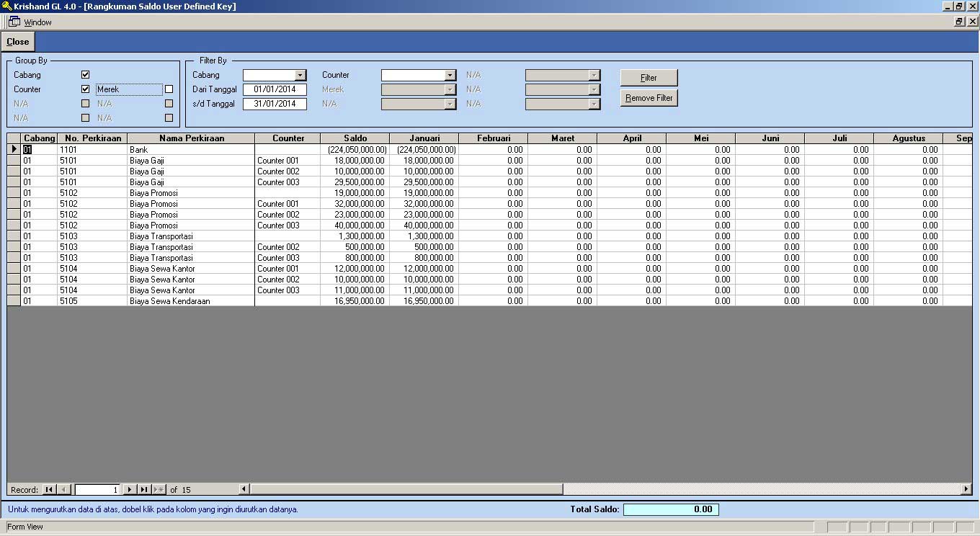980x536 pixels.
Task: Click the Saldo column header
Action: (x=355, y=138)
